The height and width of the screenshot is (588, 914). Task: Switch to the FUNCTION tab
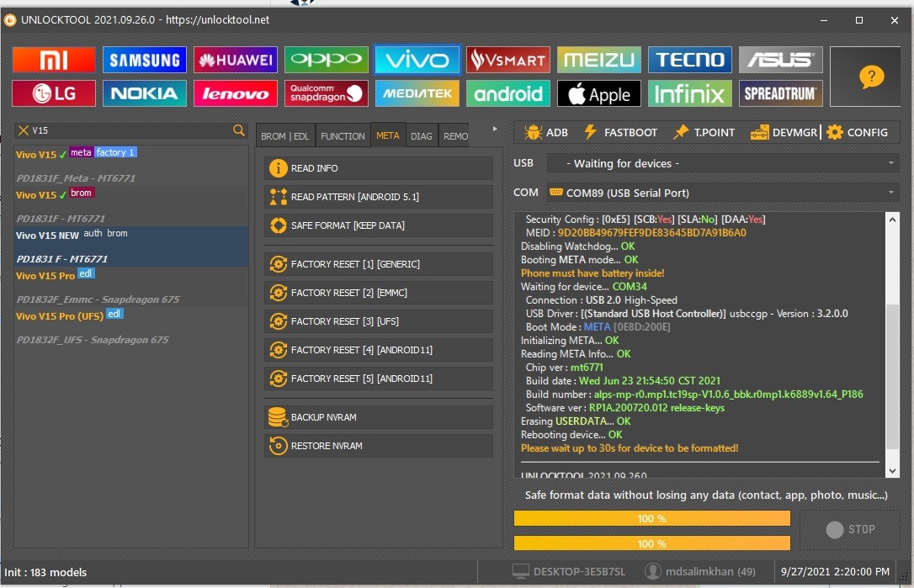click(x=343, y=135)
